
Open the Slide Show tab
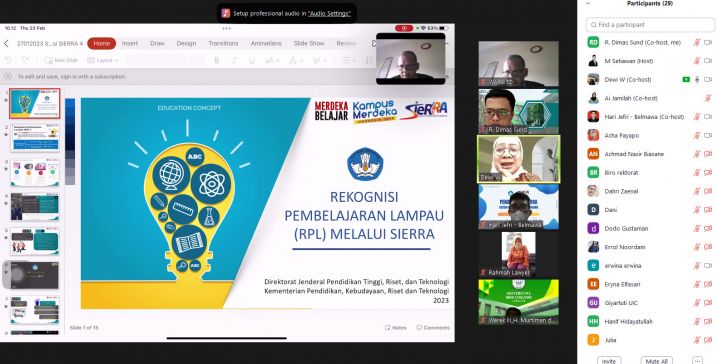tap(309, 43)
